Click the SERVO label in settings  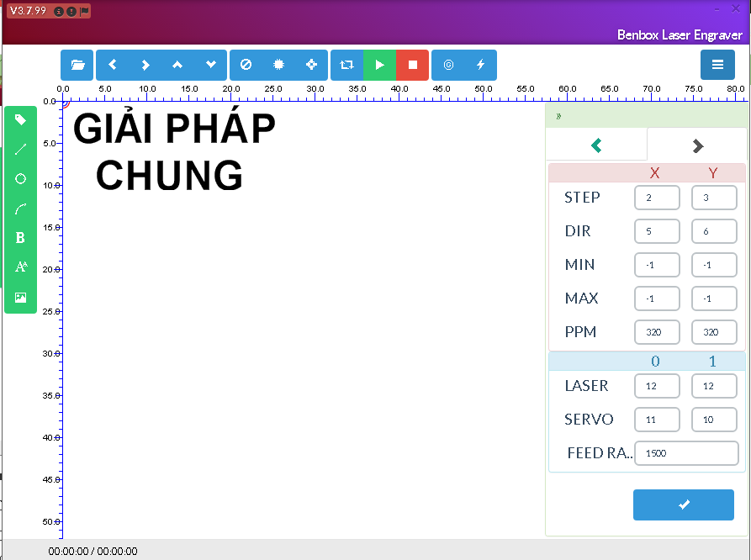click(x=589, y=420)
